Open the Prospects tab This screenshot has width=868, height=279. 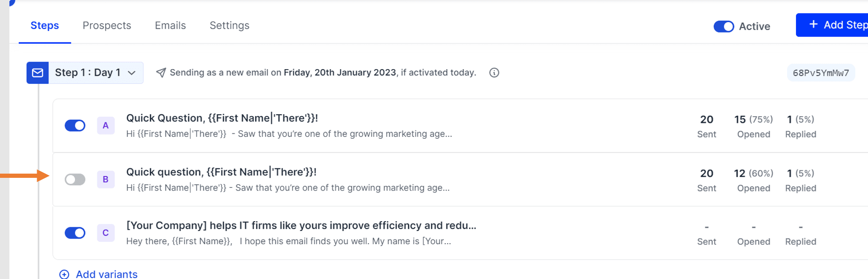[x=107, y=25]
